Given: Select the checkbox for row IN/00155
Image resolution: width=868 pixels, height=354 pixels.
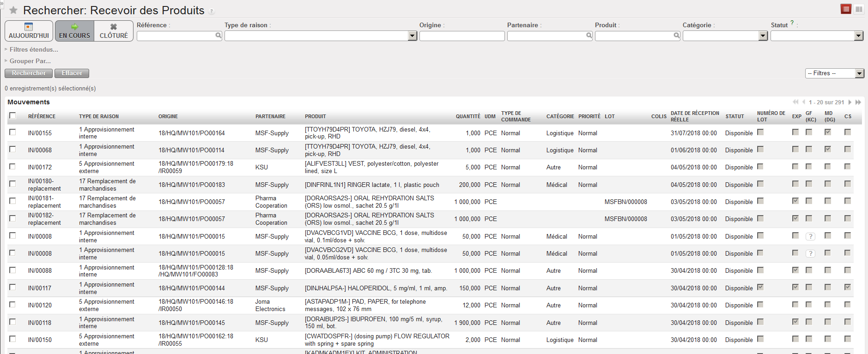Looking at the screenshot, I should [12, 132].
